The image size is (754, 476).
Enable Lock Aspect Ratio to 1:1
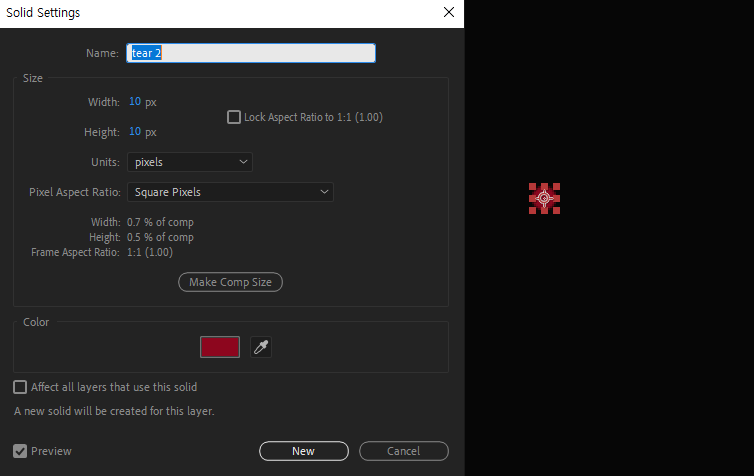click(234, 117)
